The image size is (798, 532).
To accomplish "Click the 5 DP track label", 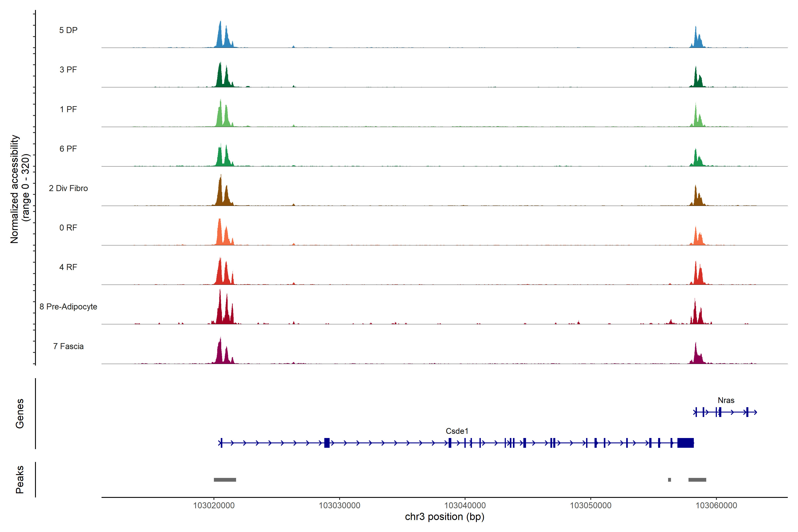I will point(68,30).
